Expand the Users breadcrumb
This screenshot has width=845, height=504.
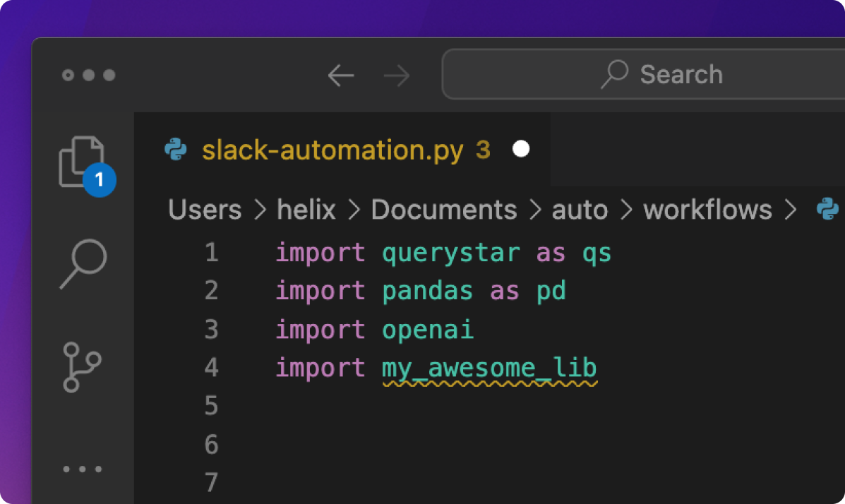(205, 210)
